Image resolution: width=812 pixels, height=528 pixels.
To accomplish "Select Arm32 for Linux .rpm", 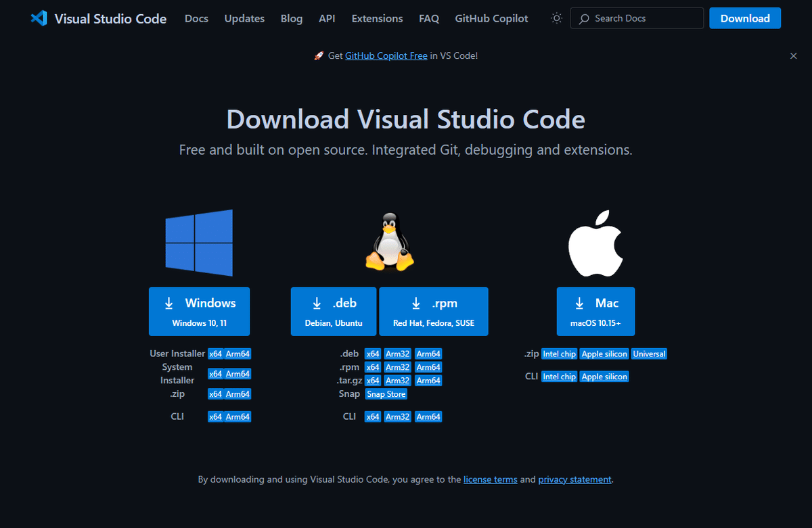I will (398, 367).
